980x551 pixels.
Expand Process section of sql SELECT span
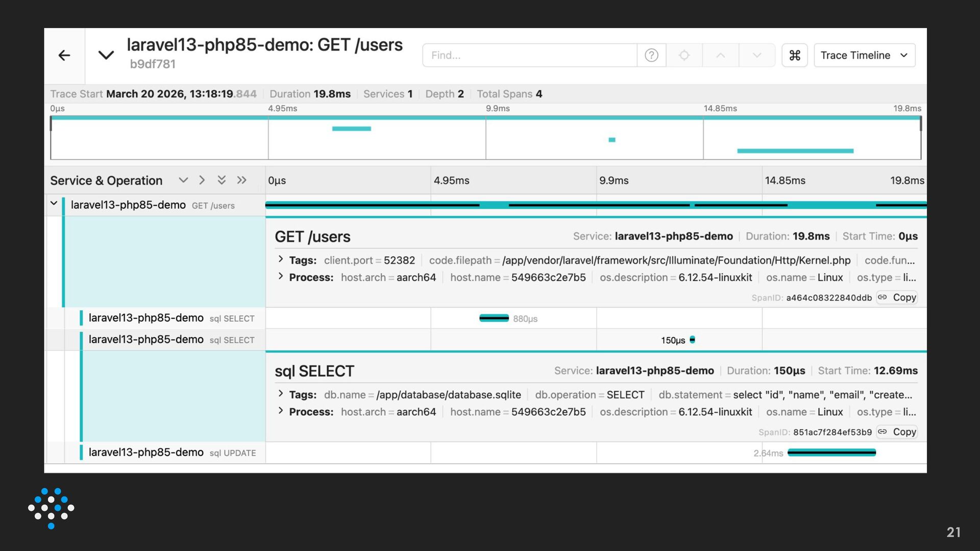[x=281, y=411]
